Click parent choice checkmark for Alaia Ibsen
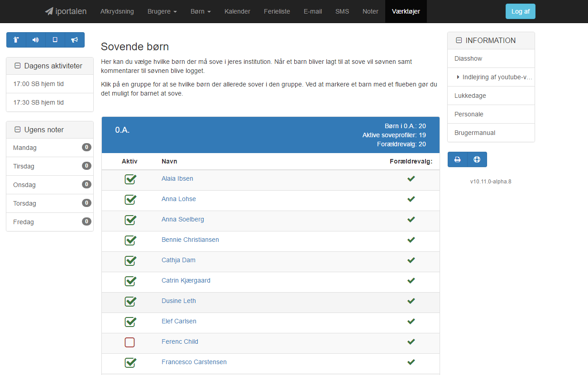588x375 pixels. pos(411,178)
